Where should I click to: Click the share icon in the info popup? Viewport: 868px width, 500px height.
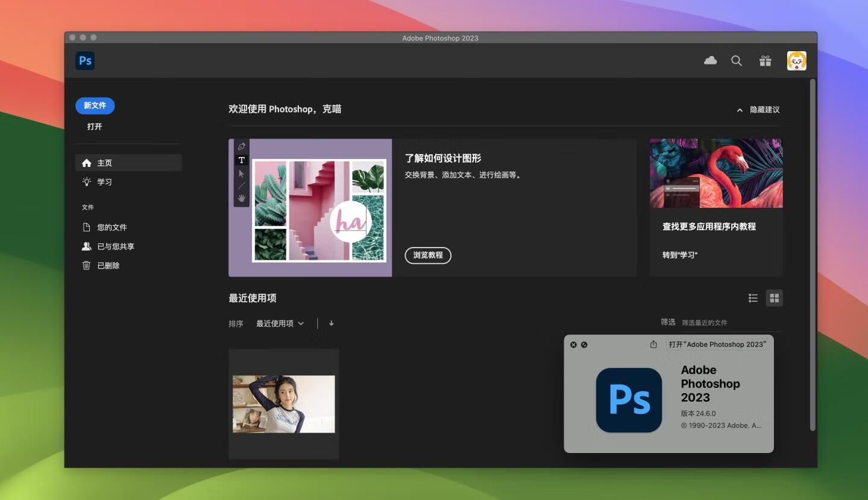pos(653,345)
